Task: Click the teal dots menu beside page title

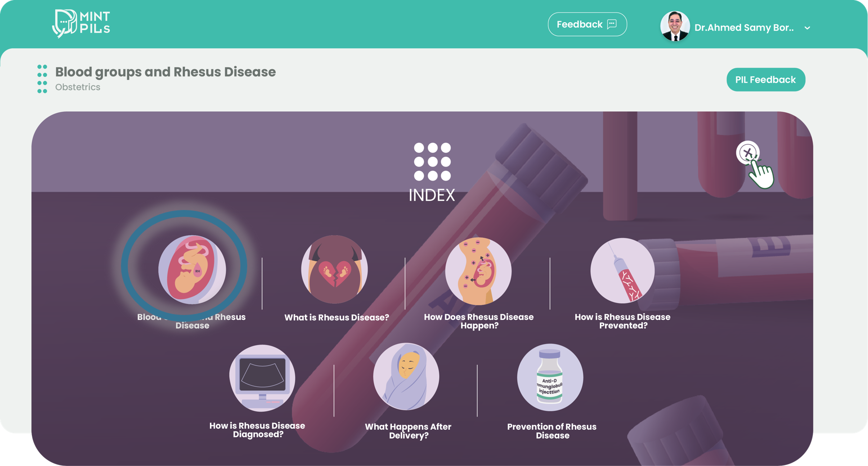Action: (x=42, y=79)
